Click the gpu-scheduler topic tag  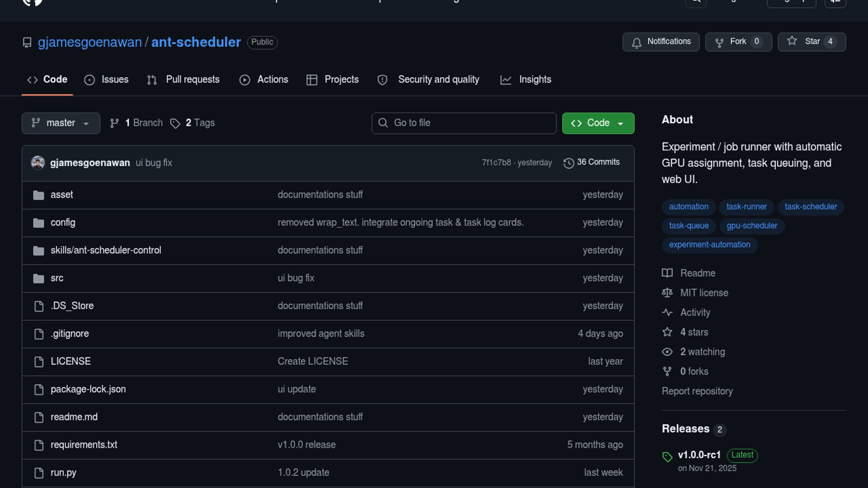751,225
